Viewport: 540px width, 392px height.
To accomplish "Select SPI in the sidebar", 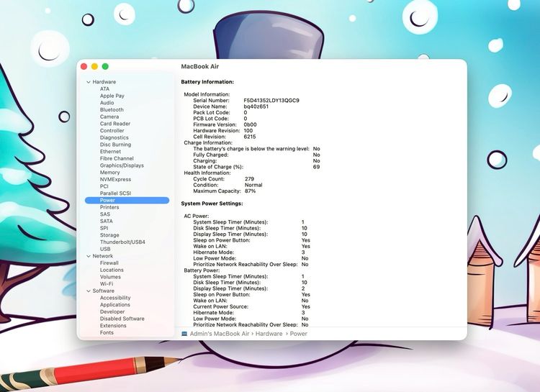I will pyautogui.click(x=104, y=228).
